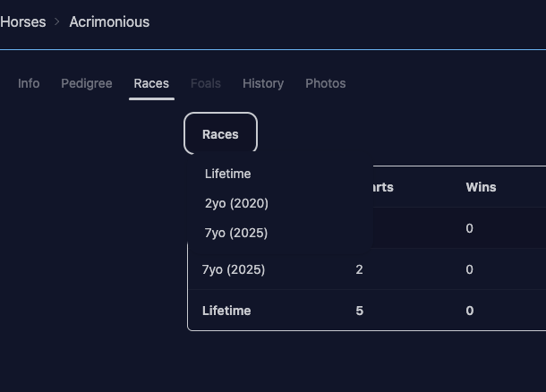
Task: Choose Lifetime from the dropdown list
Action: click(x=227, y=174)
